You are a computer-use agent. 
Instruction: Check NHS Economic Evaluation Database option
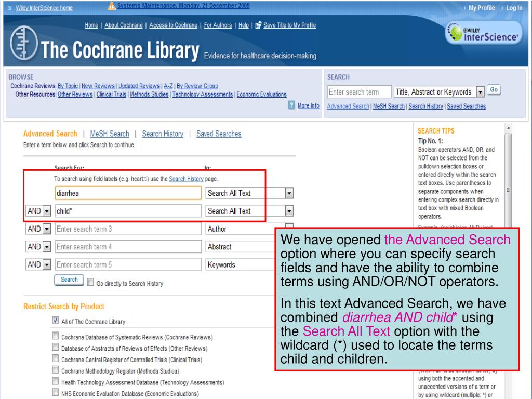point(56,393)
